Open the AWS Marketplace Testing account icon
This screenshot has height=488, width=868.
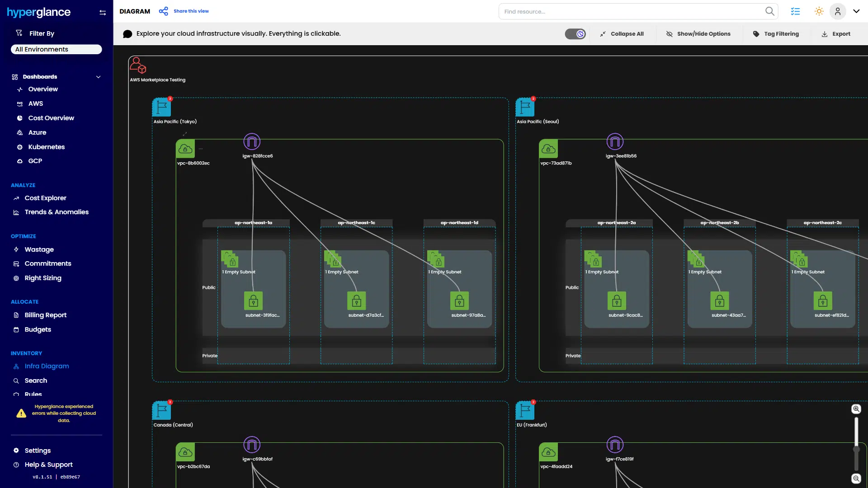click(x=138, y=66)
